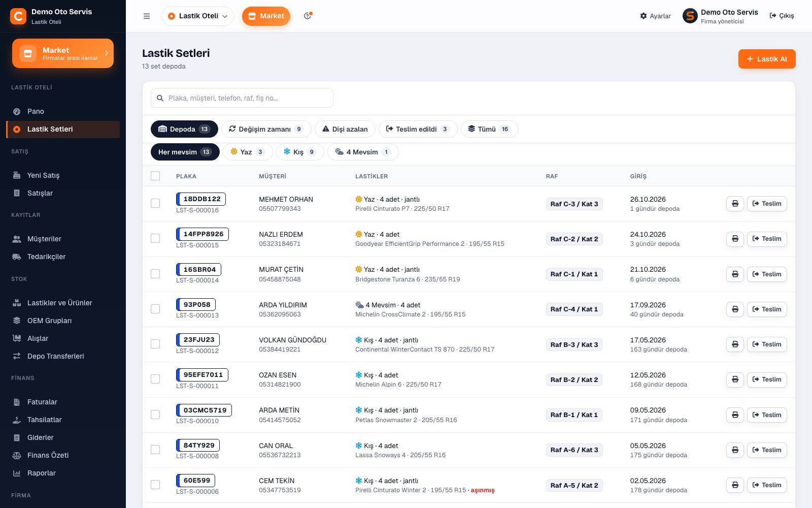Click the Market button in the top bar
812x508 pixels.
[x=266, y=16]
